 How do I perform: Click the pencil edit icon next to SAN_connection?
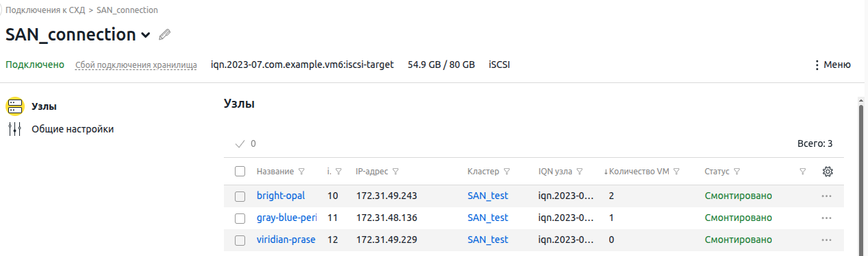[x=164, y=34]
